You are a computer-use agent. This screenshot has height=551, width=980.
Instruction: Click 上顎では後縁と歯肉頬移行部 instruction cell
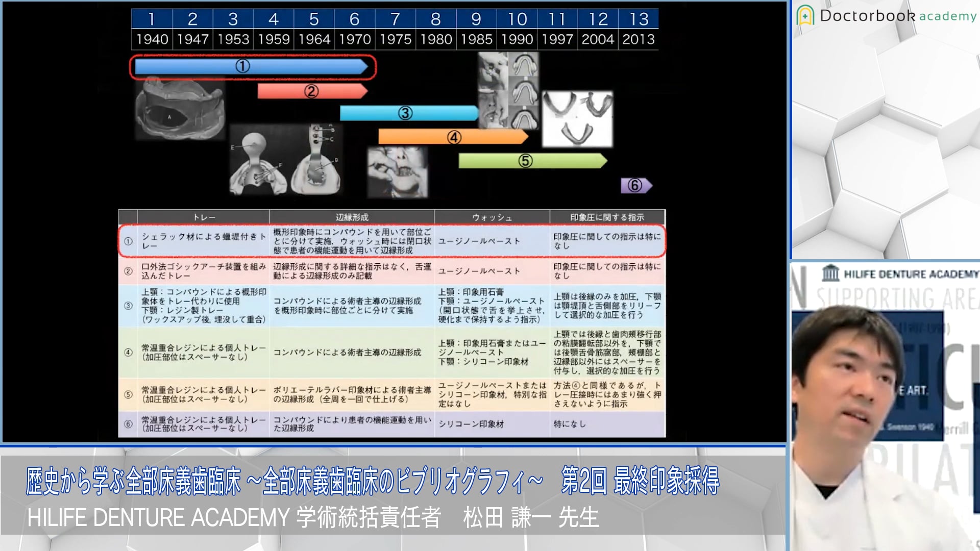(607, 352)
